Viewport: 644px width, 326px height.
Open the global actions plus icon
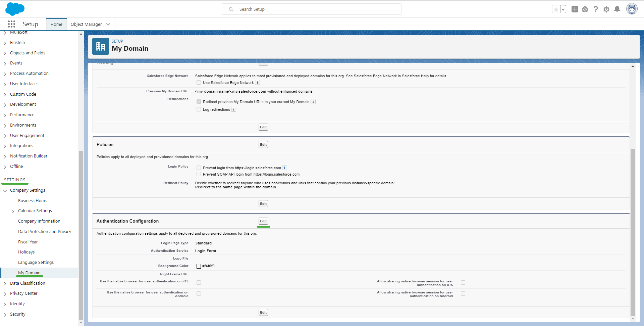coord(575,9)
